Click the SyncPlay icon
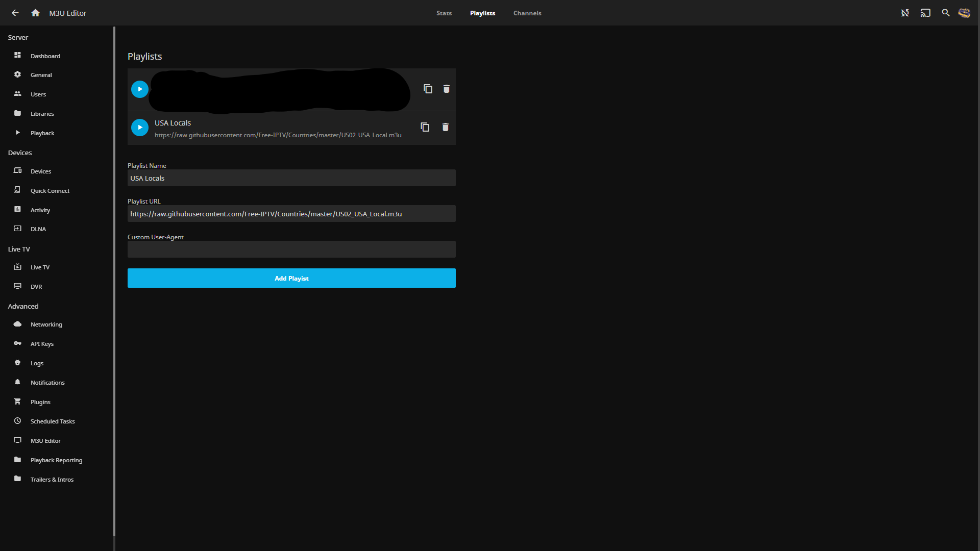The height and width of the screenshot is (551, 980). [x=905, y=13]
